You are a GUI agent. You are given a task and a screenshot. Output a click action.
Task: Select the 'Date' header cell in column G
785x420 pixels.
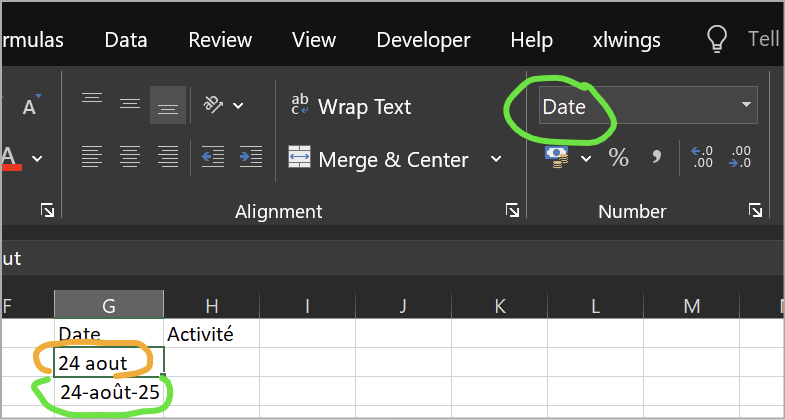109,333
